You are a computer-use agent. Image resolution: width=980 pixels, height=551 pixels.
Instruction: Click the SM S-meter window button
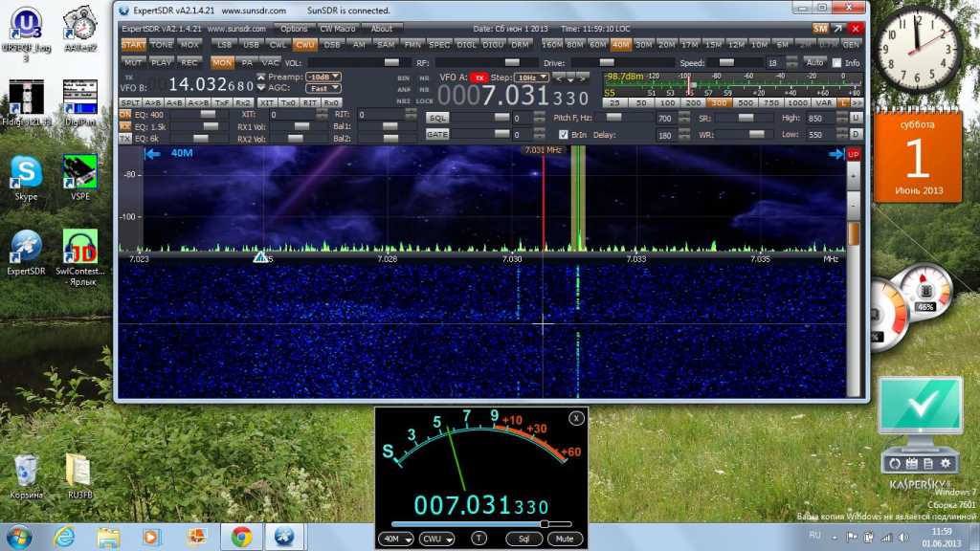(x=820, y=29)
